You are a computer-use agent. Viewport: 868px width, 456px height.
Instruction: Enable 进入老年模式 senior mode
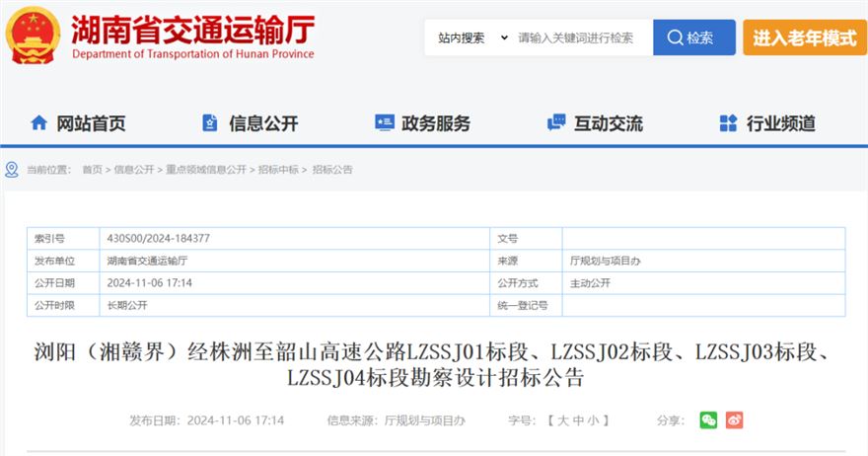pyautogui.click(x=805, y=38)
